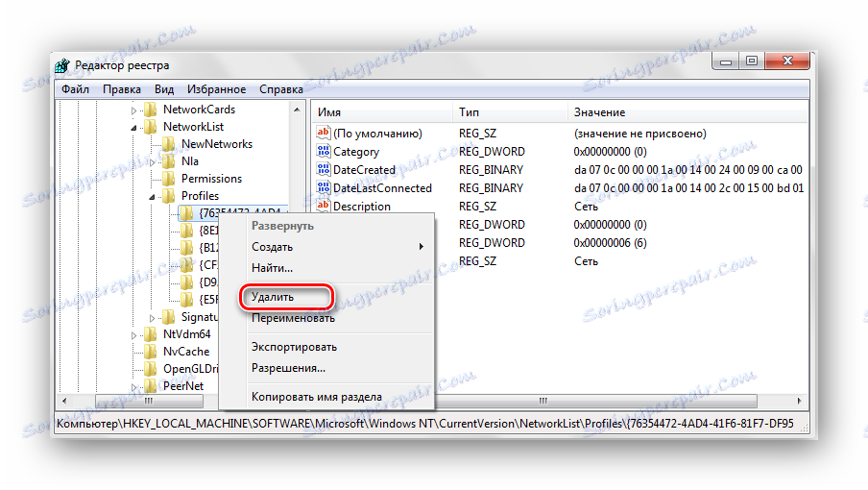Screen dimensions: 868x490
Task: Open the Избранное menu
Action: (216, 89)
